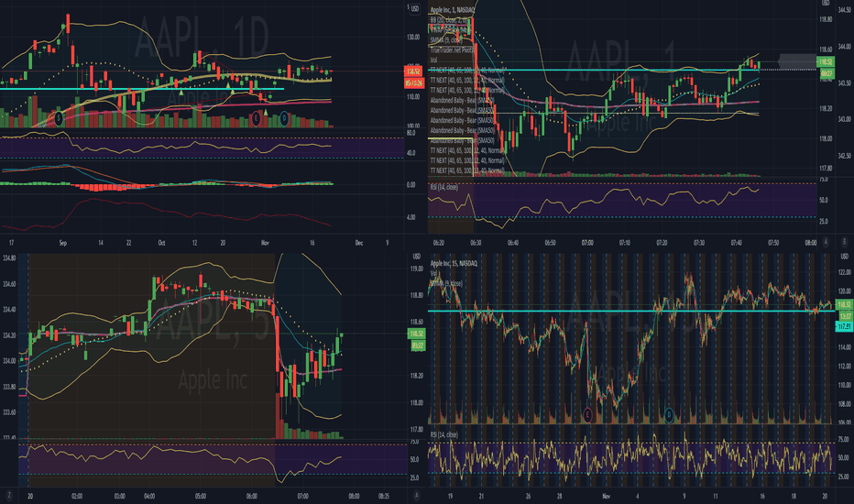Select RSI (14, close) legend on 1-minute chart

pyautogui.click(x=443, y=187)
